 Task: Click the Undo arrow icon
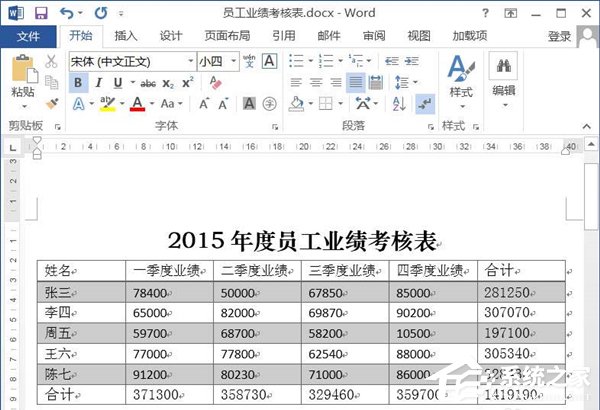(x=66, y=13)
